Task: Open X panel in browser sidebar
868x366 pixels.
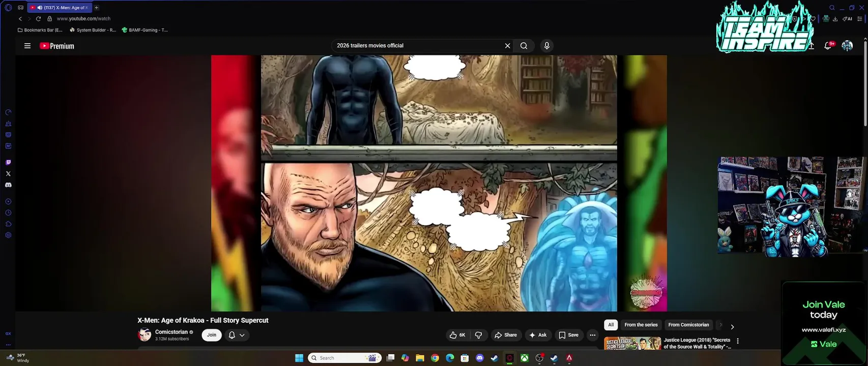Action: click(8, 174)
